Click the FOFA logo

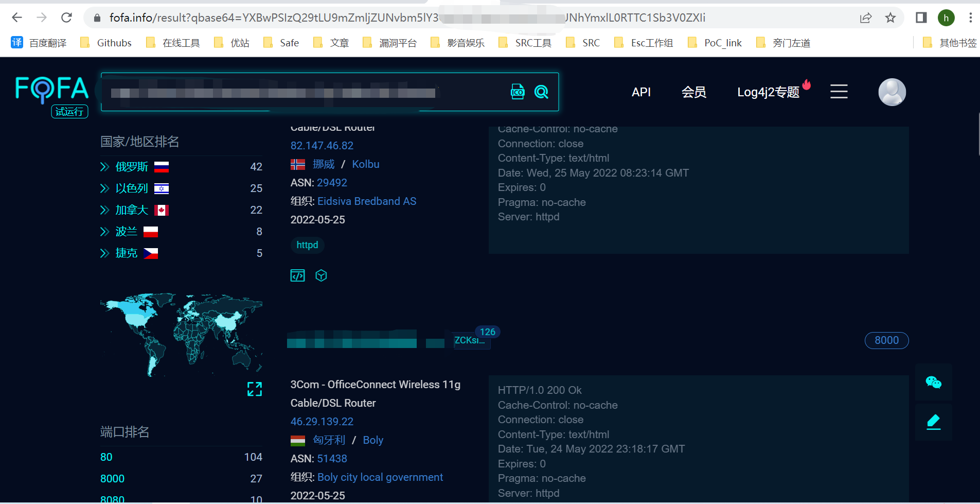click(52, 89)
